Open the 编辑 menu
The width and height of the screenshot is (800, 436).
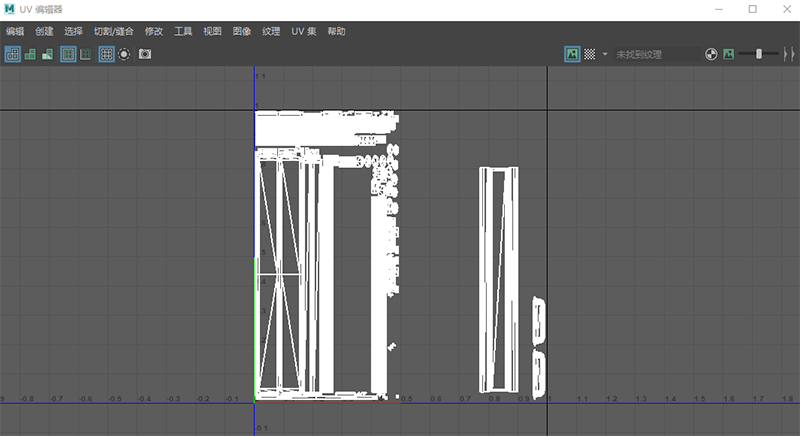pyautogui.click(x=15, y=32)
